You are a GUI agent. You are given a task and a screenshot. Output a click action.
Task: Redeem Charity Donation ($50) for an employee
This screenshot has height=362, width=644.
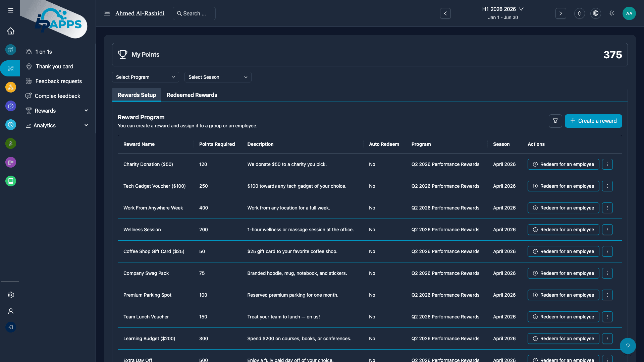tap(563, 164)
